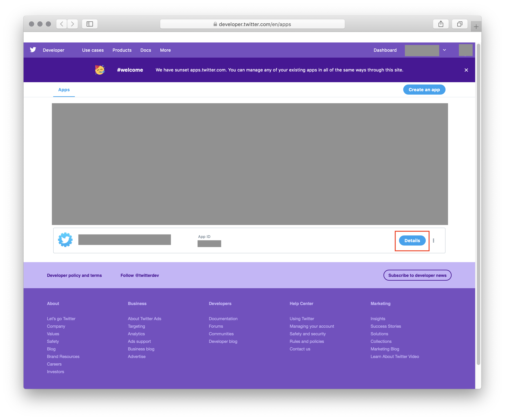This screenshot has height=420, width=505.
Task: Open Collections footer link
Action: (x=381, y=341)
